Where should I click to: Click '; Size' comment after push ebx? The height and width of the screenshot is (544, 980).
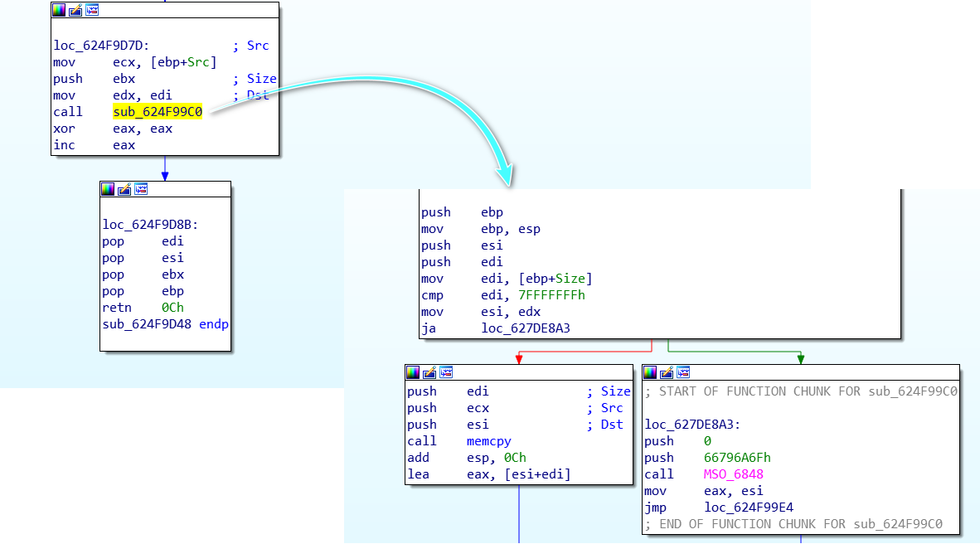click(255, 79)
